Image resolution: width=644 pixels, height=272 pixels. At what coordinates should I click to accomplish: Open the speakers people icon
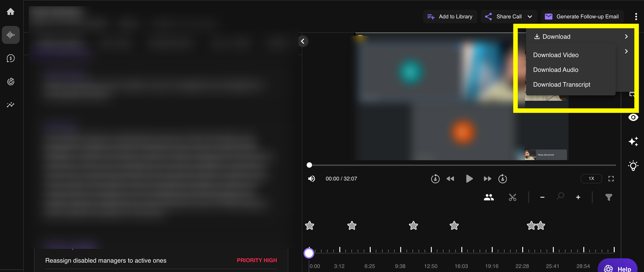click(x=488, y=197)
